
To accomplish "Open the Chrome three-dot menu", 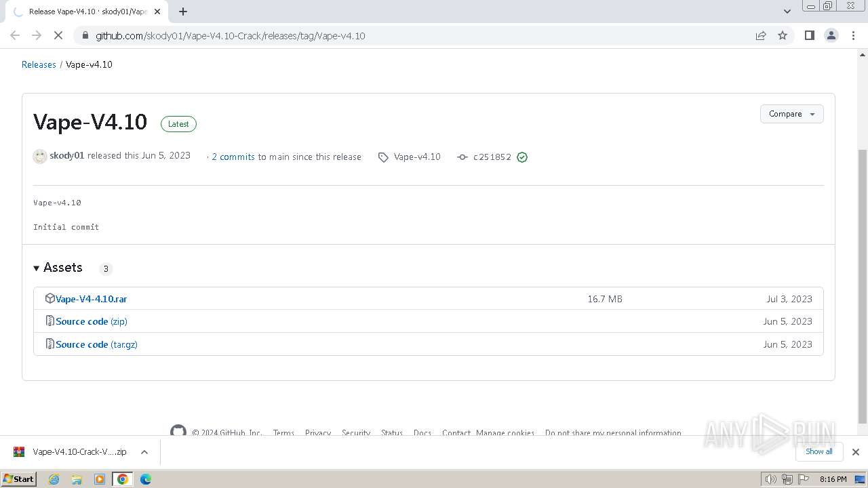I will (x=853, y=35).
